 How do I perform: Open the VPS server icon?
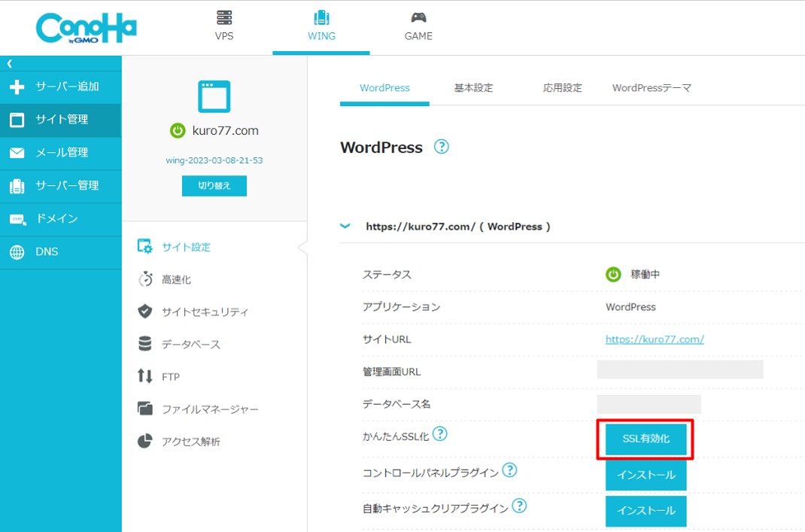224,17
